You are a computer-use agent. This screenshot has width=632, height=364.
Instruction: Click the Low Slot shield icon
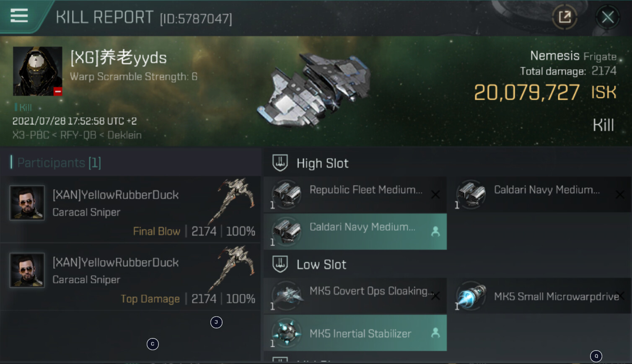coord(280,264)
